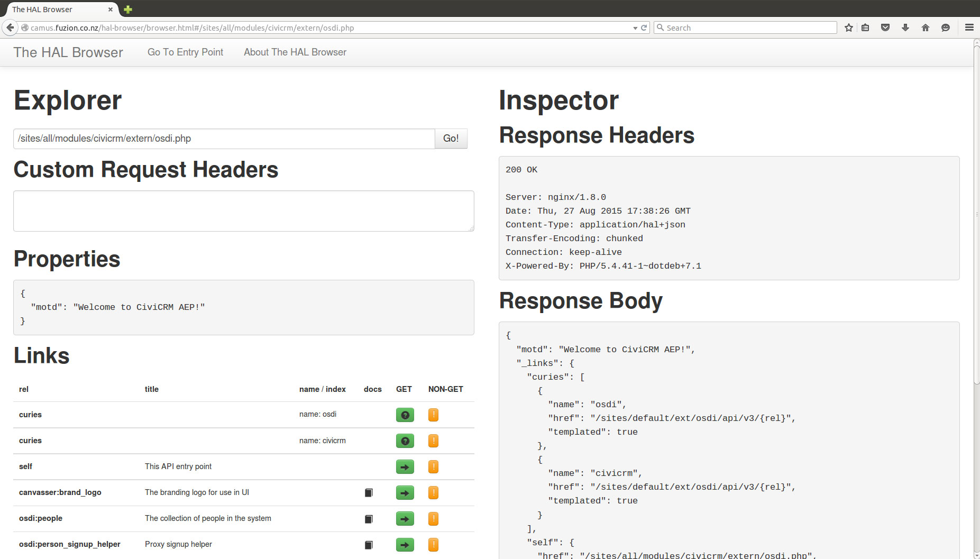
Task: Go to browser home page icon
Action: (x=926, y=28)
